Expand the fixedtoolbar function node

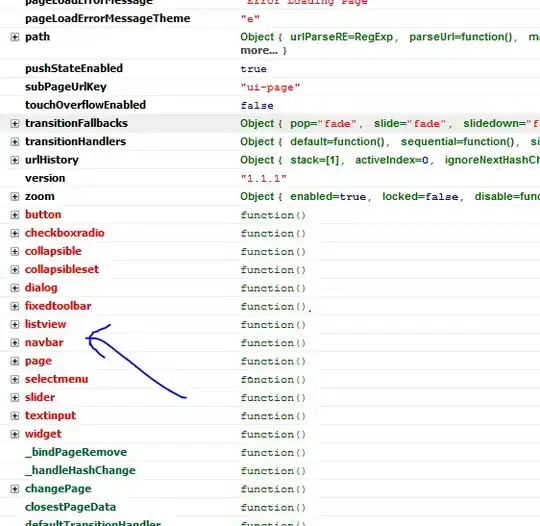[x=15, y=306]
